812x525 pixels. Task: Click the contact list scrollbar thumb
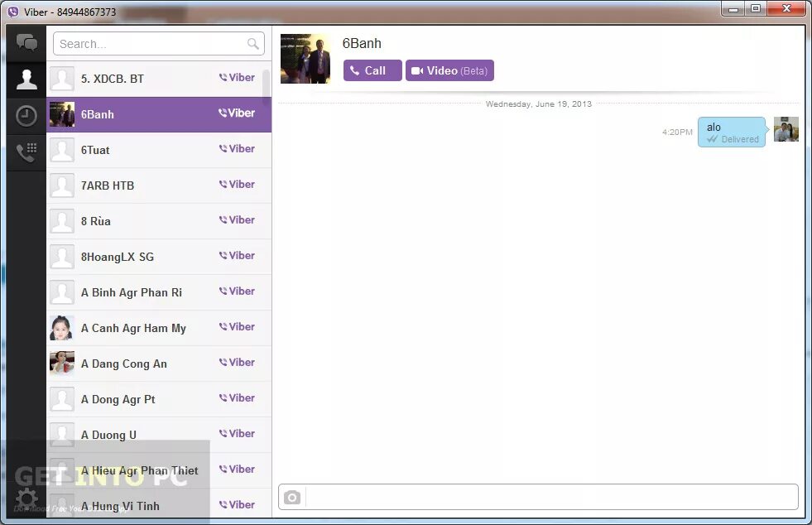point(267,85)
